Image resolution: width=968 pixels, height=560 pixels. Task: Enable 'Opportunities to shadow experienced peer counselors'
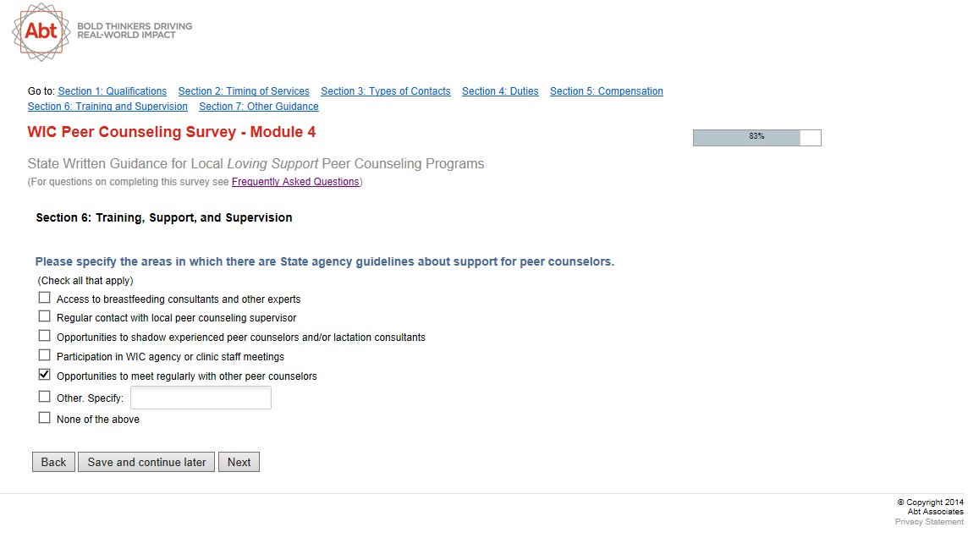45,336
